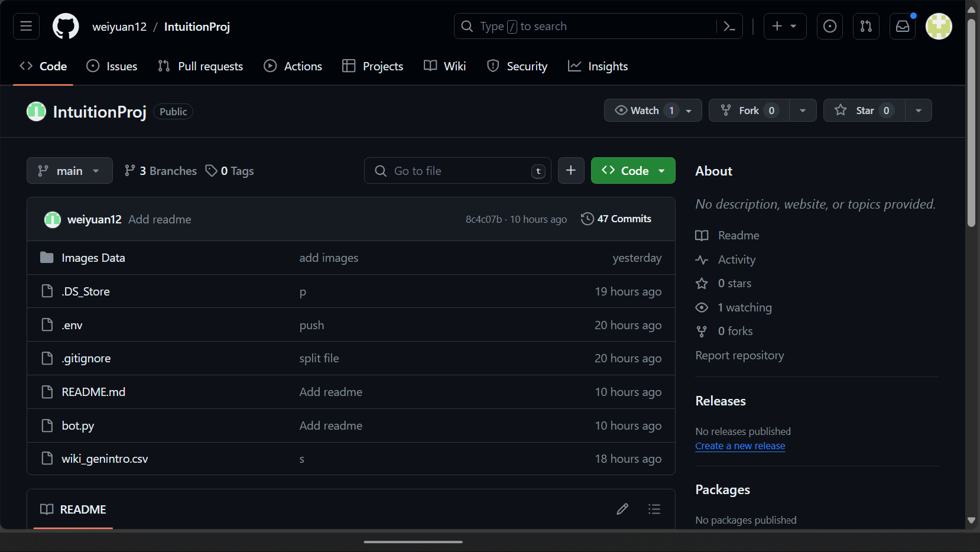Open the user avatar menu
The height and width of the screenshot is (552, 980).
[939, 26]
